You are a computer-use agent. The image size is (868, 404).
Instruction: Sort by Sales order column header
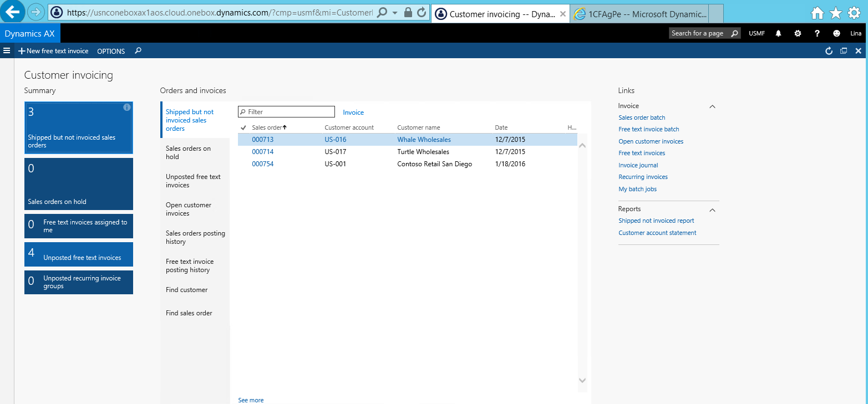pyautogui.click(x=267, y=127)
